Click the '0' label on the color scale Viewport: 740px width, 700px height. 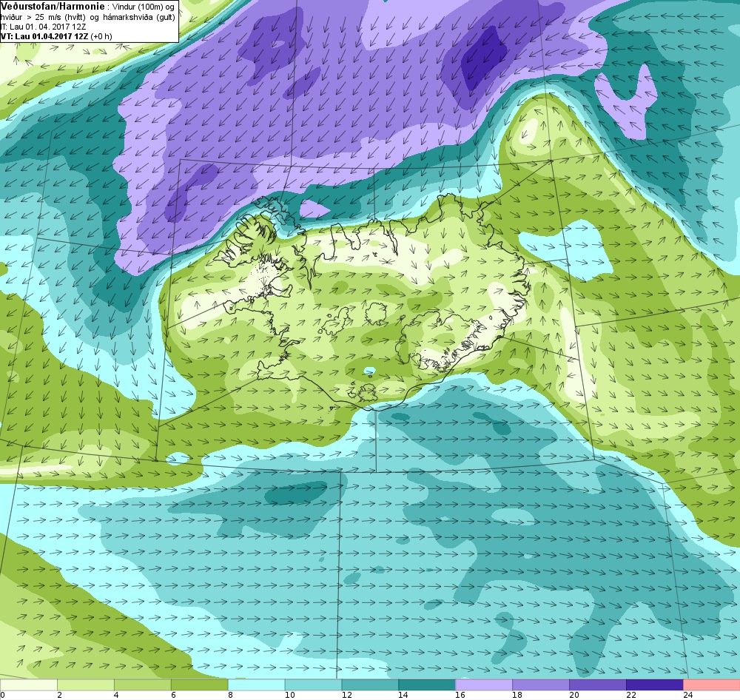[x=2, y=695]
